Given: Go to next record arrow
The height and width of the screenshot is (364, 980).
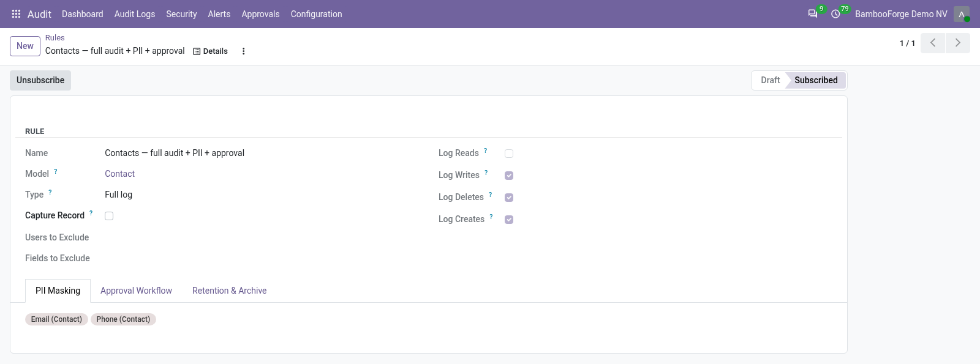Looking at the screenshot, I should 958,43.
